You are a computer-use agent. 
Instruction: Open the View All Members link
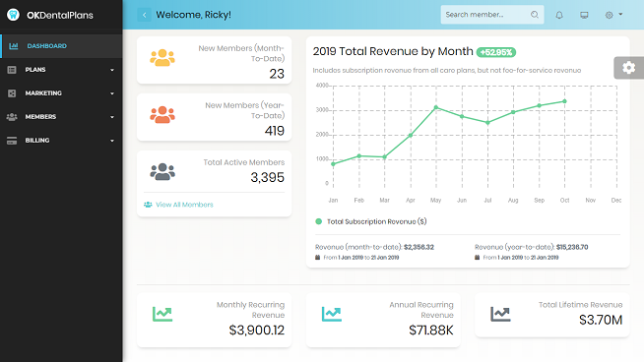[x=184, y=205]
